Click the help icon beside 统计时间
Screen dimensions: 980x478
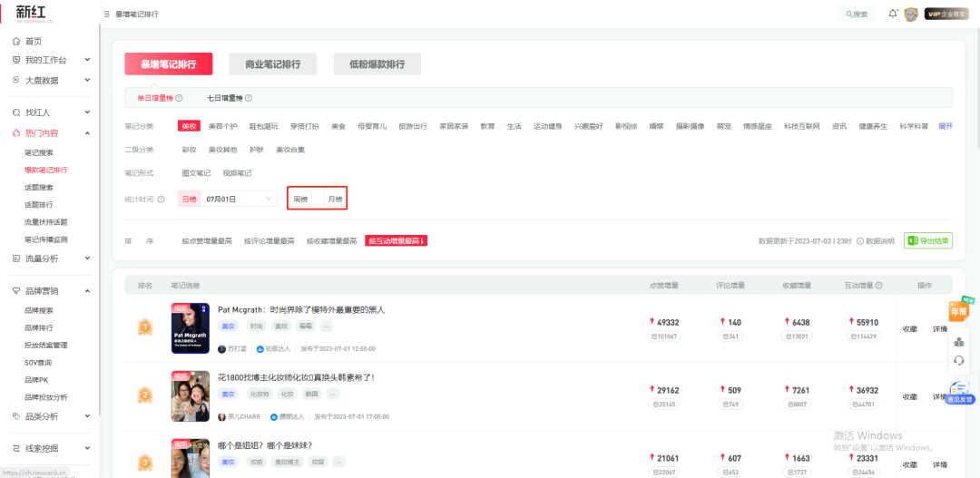click(x=161, y=200)
